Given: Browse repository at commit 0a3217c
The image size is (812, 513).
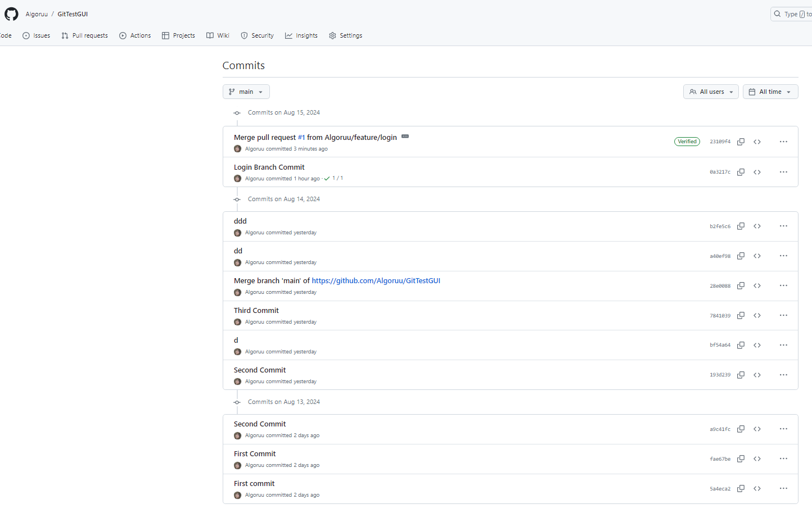Looking at the screenshot, I should click(757, 172).
